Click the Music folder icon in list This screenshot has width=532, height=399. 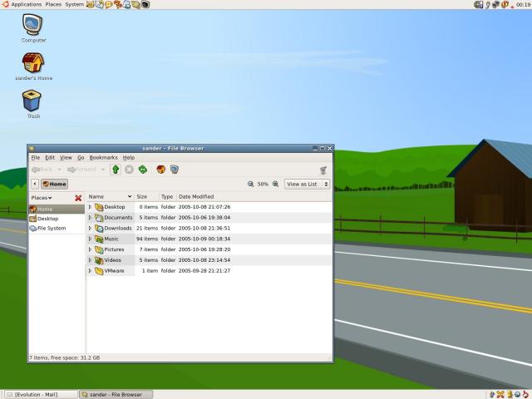(x=99, y=239)
